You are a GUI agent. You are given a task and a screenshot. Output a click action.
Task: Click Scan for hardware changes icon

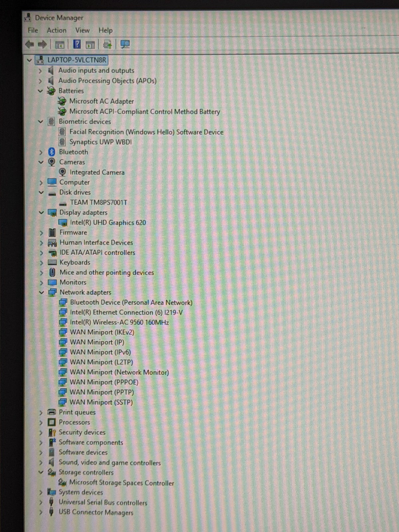pyautogui.click(x=125, y=44)
